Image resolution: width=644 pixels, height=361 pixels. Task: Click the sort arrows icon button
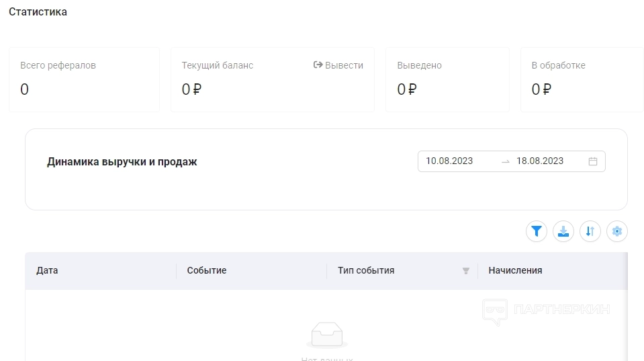coord(590,232)
